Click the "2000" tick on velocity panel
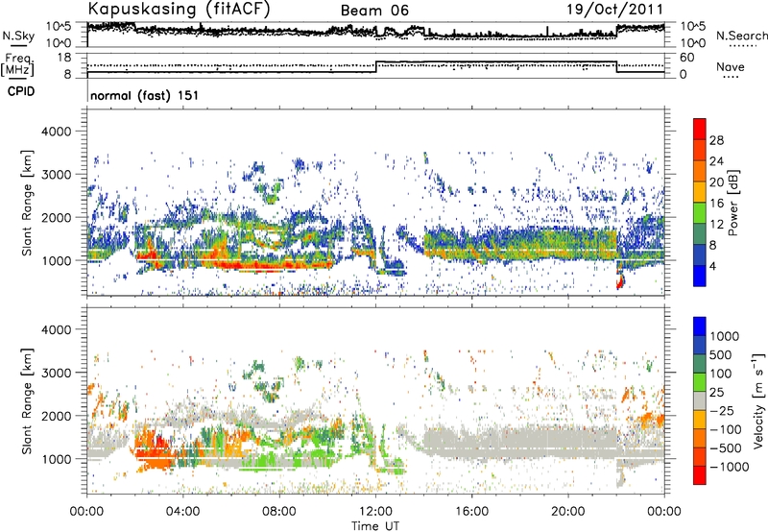 (59, 416)
